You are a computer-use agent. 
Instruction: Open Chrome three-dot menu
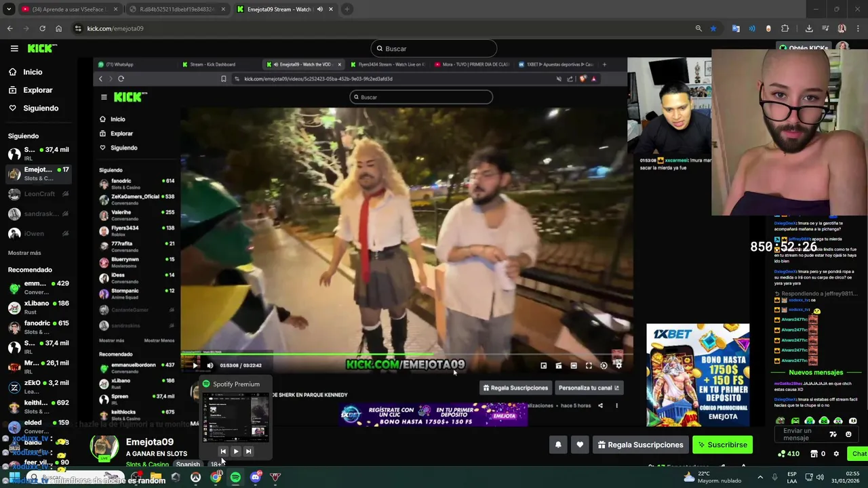[x=859, y=28]
